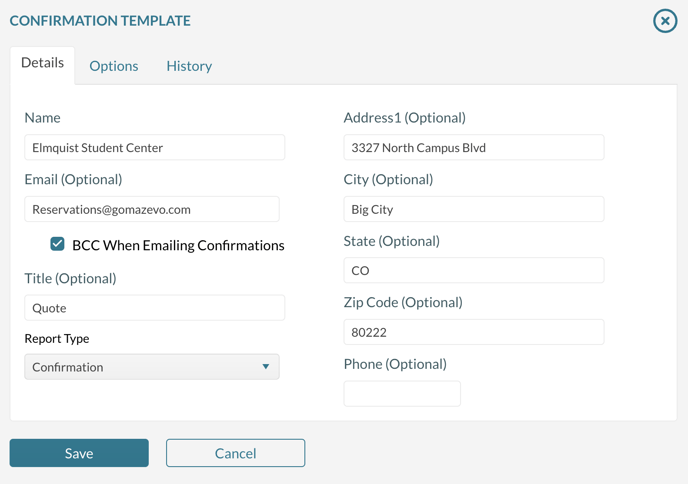Expand the Report Type dropdown arrow

(x=265, y=367)
